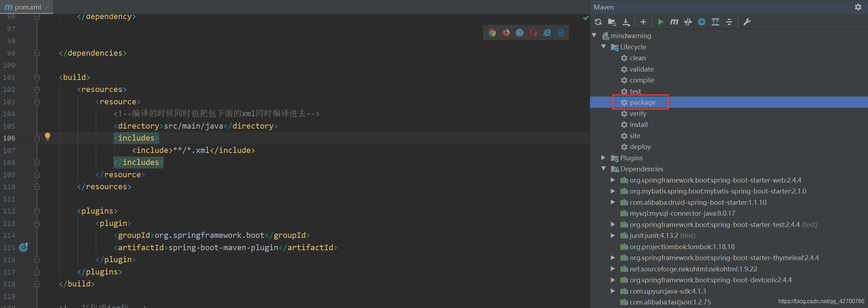Click Add Maven Projects plus icon
Screen dimensions: 868x308
pyautogui.click(x=643, y=22)
